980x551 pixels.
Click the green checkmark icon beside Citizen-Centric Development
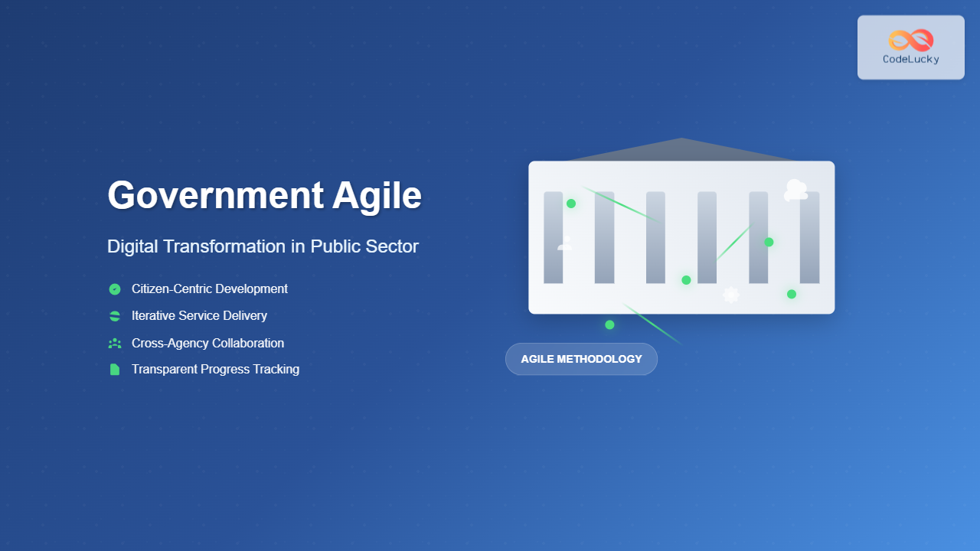[x=115, y=289]
